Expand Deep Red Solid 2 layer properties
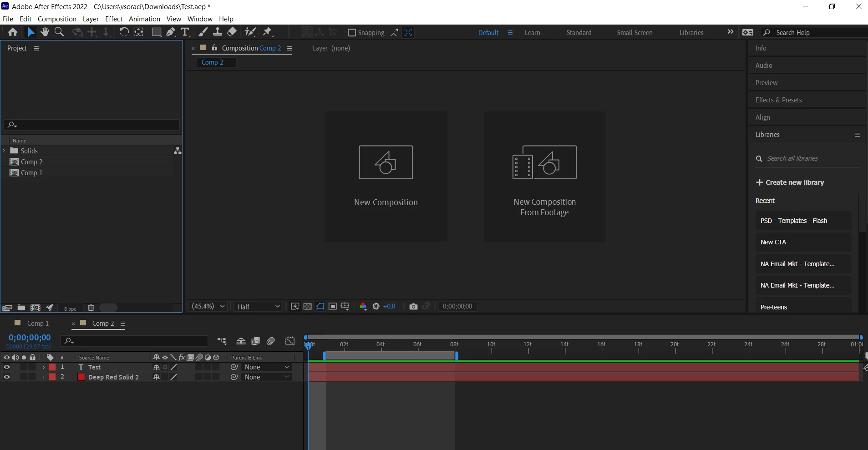Screen dimensions: 868x450 [x=43, y=377]
